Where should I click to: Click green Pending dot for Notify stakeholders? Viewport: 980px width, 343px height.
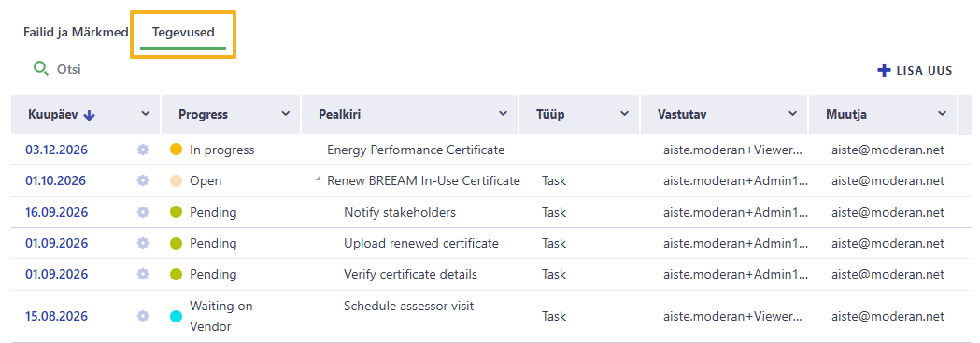[177, 212]
